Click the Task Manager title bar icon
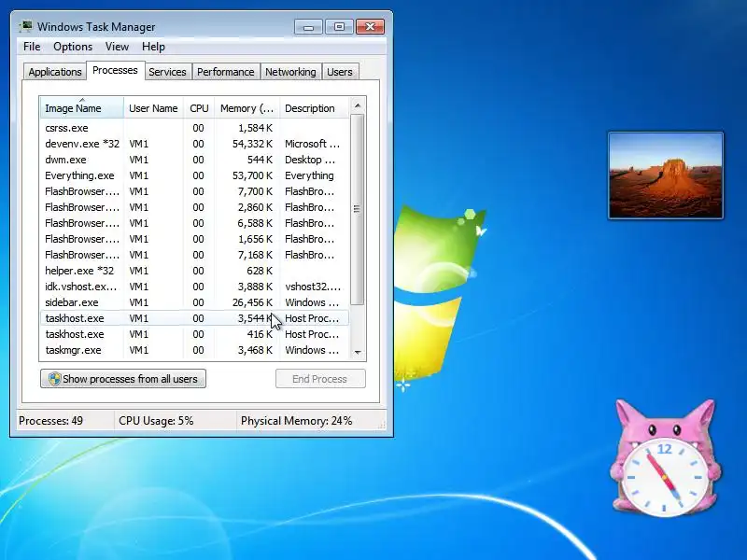Image resolution: width=747 pixels, height=560 pixels. point(26,26)
